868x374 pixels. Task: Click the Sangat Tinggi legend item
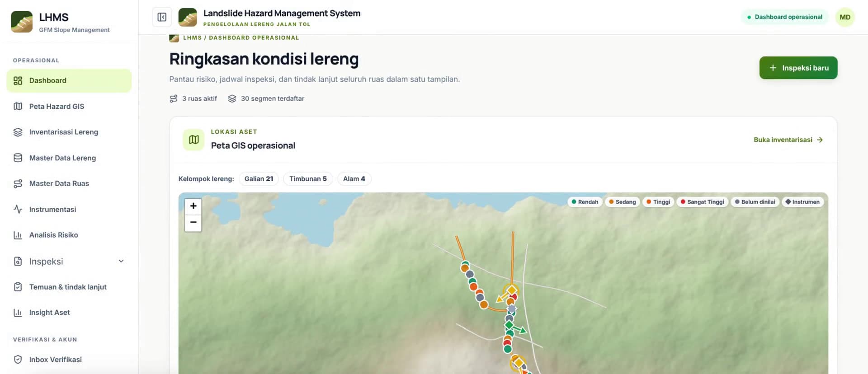(x=702, y=202)
